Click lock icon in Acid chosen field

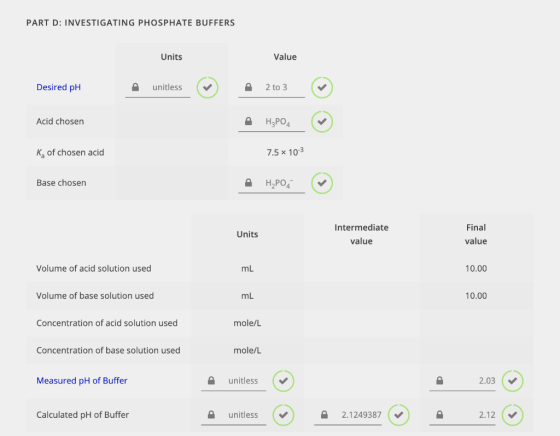click(x=248, y=121)
